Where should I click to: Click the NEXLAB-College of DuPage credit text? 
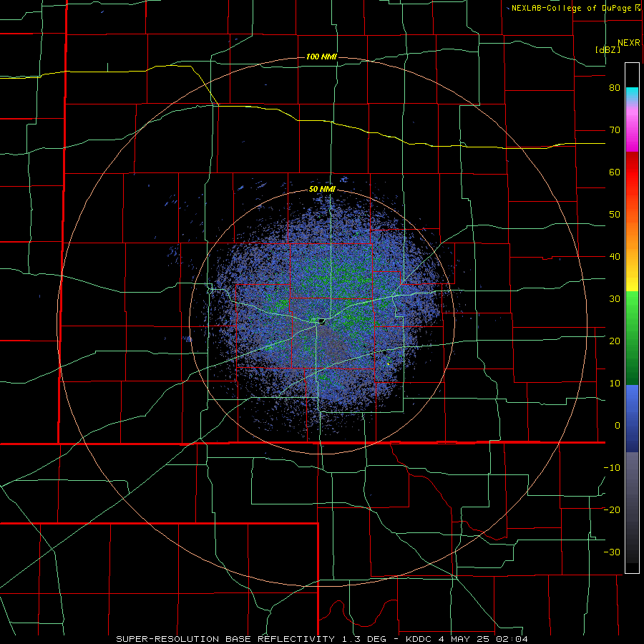(x=571, y=8)
